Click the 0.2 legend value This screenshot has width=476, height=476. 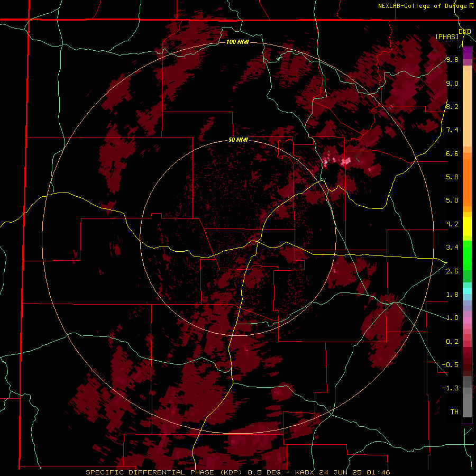[x=452, y=342]
